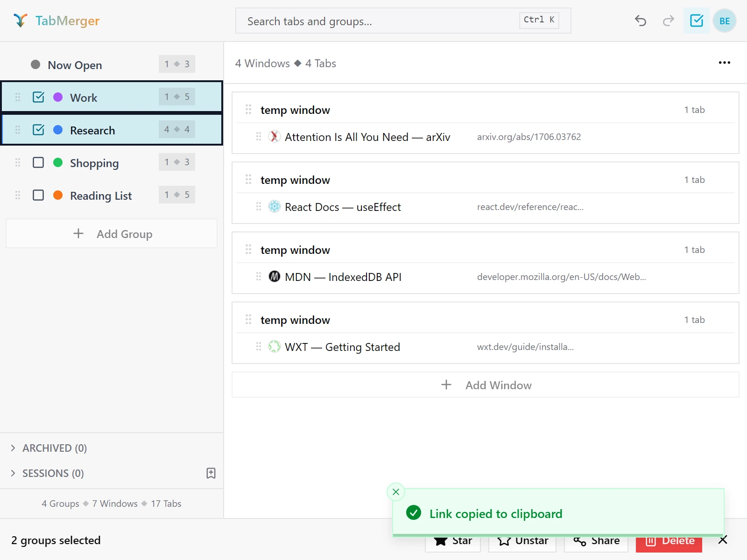Open the React Docs useEffect tab title

coord(343,207)
